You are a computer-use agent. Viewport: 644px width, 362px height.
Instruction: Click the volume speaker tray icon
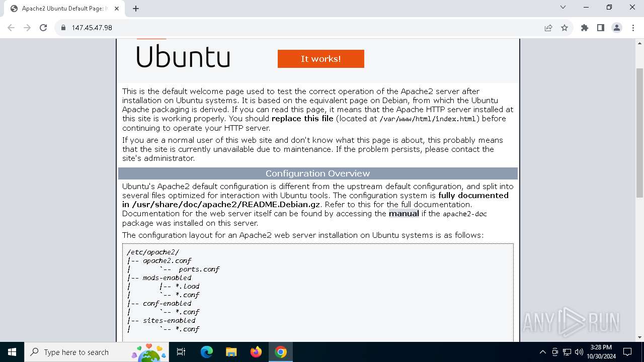point(579,352)
